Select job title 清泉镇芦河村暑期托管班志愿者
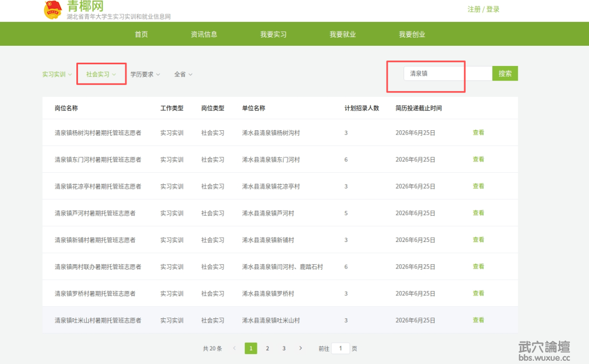 (x=95, y=213)
